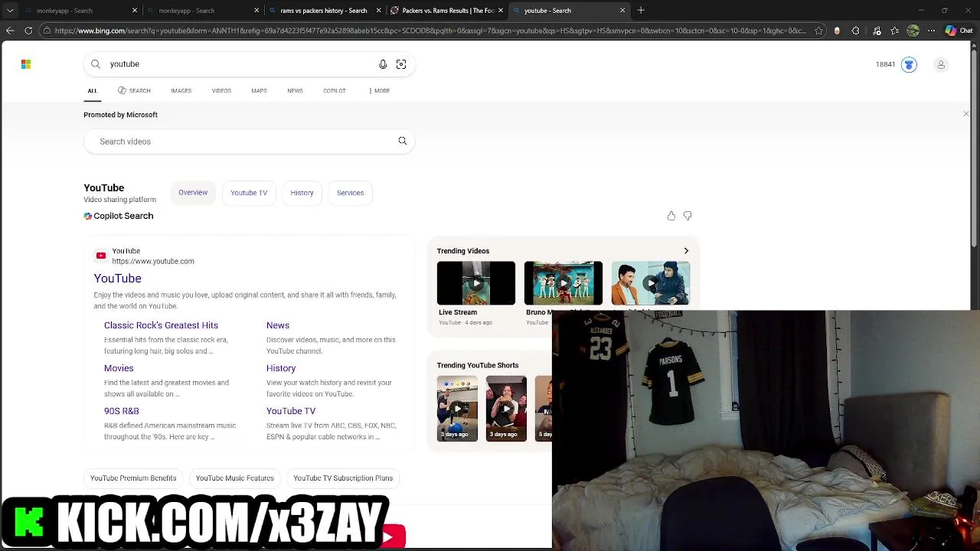This screenshot has height=551, width=980.
Task: Open the browser profile avatar
Action: pyautogui.click(x=913, y=31)
